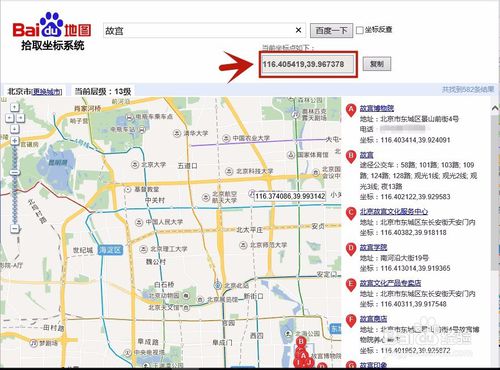Image resolution: width=500 pixels, height=370 pixels.
Task: Open result A 故宫博物院 link
Action: (377, 108)
